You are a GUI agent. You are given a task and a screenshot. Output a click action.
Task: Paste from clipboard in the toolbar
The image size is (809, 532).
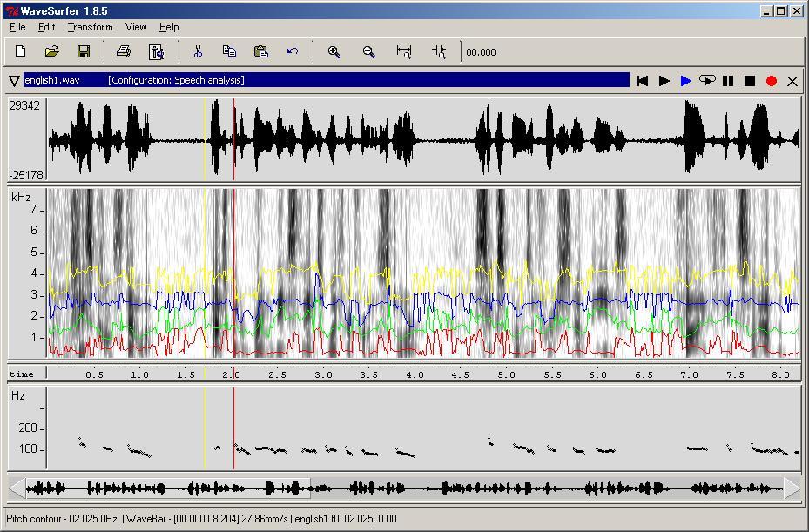[260, 52]
